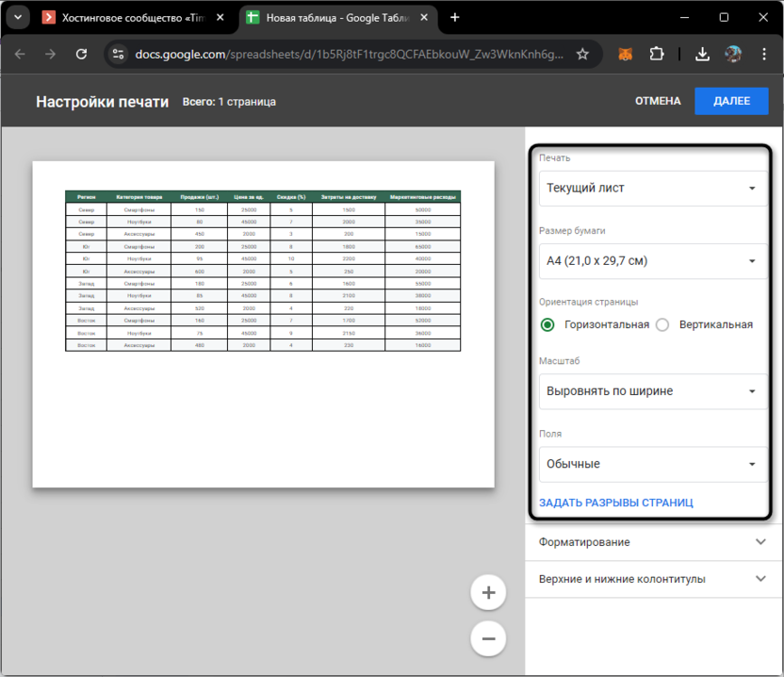Select the Вертикальная orientation radio button
The height and width of the screenshot is (677, 784).
pos(662,324)
